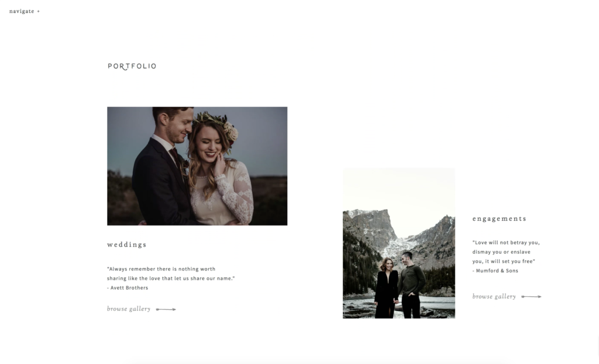
Task: Click arrow icon beside engagements browse gallery
Action: tap(531, 296)
